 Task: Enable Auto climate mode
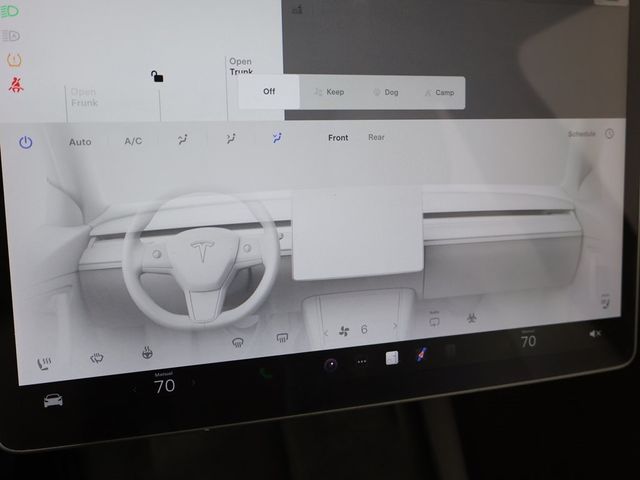pos(80,142)
